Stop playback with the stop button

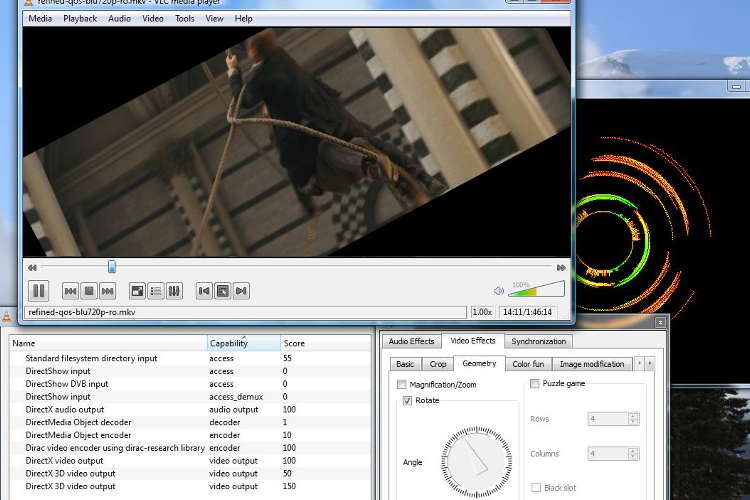pyautogui.click(x=89, y=291)
